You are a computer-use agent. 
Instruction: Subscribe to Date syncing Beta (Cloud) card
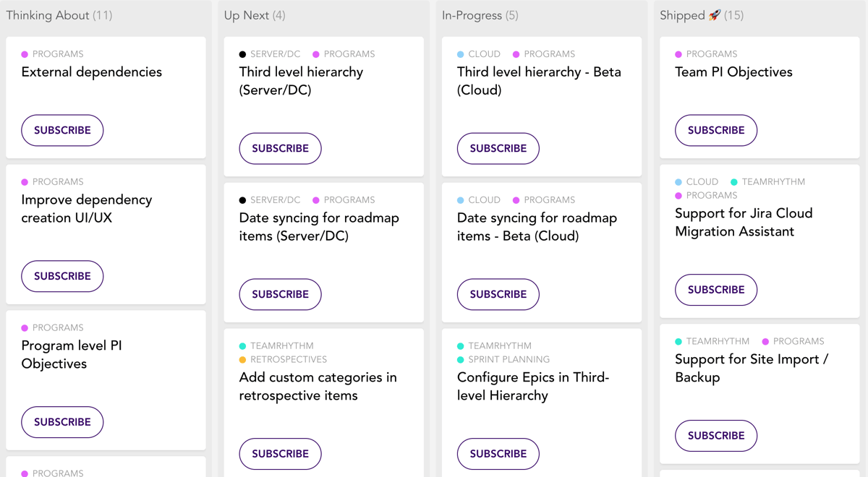[x=498, y=294]
